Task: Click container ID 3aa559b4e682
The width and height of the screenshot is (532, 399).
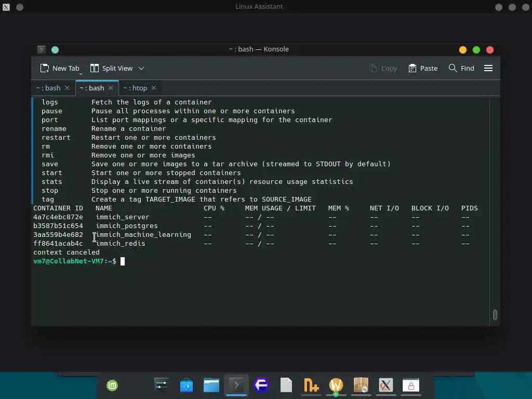Action: point(58,234)
